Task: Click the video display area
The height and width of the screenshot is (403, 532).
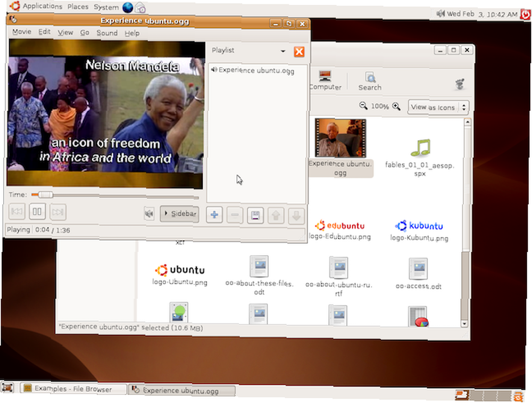Action: tap(106, 114)
